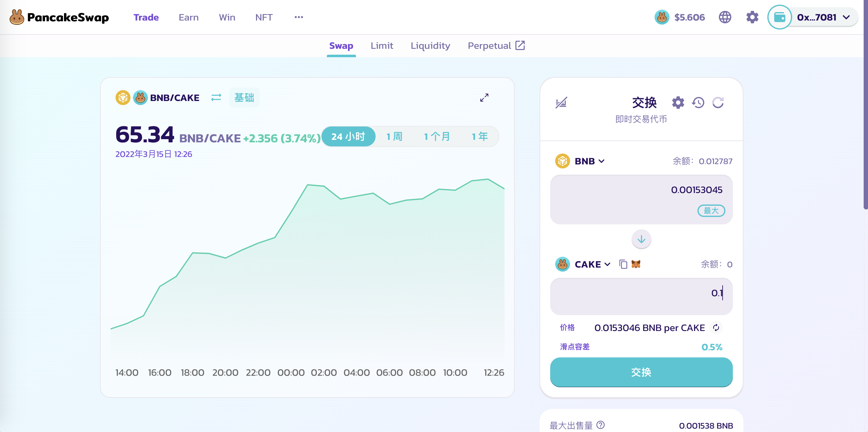Open CAKE token selection dropdown
Viewport: 868px width, 432px height.
pos(592,264)
